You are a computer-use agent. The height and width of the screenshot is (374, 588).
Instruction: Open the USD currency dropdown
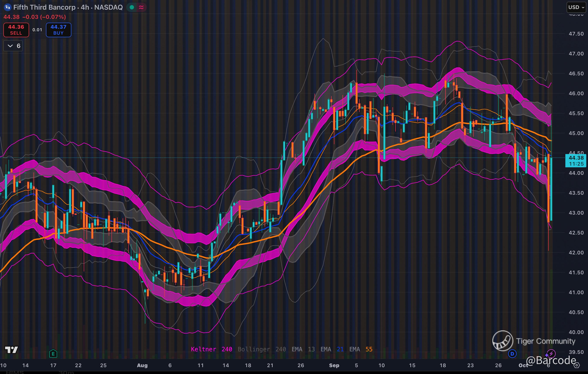576,7
